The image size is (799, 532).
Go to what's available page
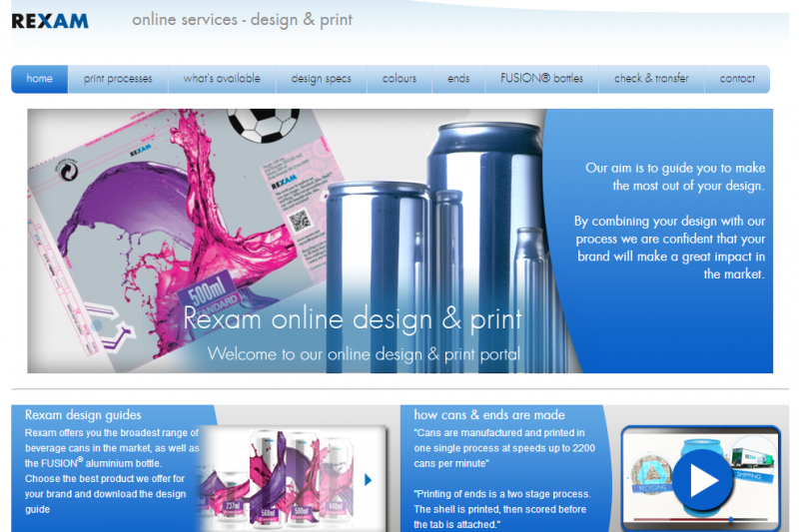click(x=222, y=79)
